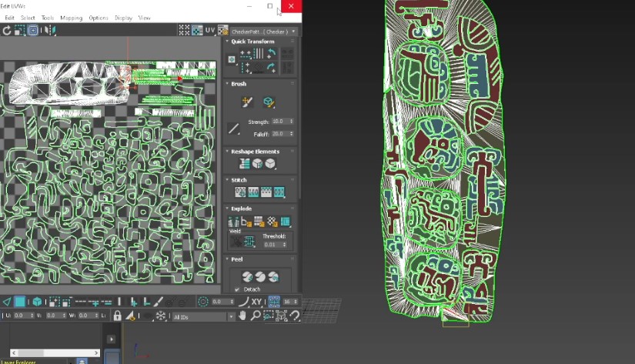Click the Reset Peel icon

coord(273,277)
